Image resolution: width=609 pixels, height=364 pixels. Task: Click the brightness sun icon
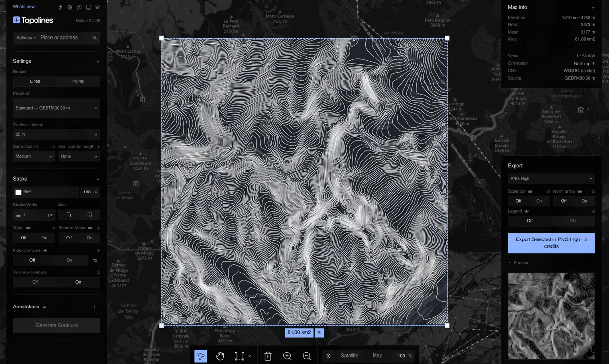tap(328, 356)
